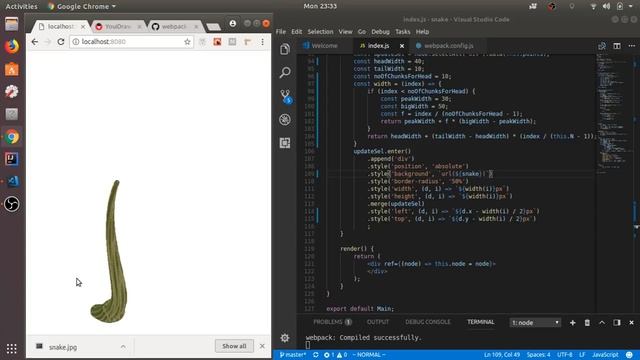The width and height of the screenshot is (640, 360).
Task: Click Activities in the top bar
Action: (x=21, y=7)
